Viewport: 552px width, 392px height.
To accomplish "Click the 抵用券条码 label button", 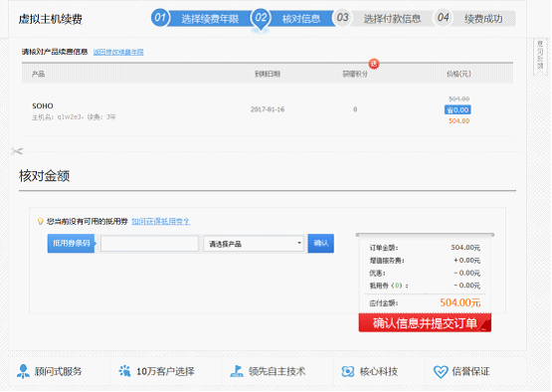I will [x=72, y=243].
